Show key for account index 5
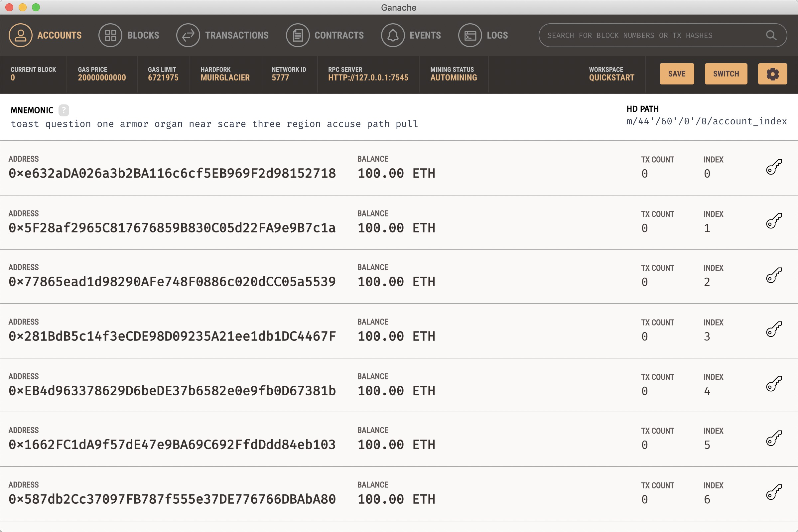The width and height of the screenshot is (798, 532). [774, 438]
